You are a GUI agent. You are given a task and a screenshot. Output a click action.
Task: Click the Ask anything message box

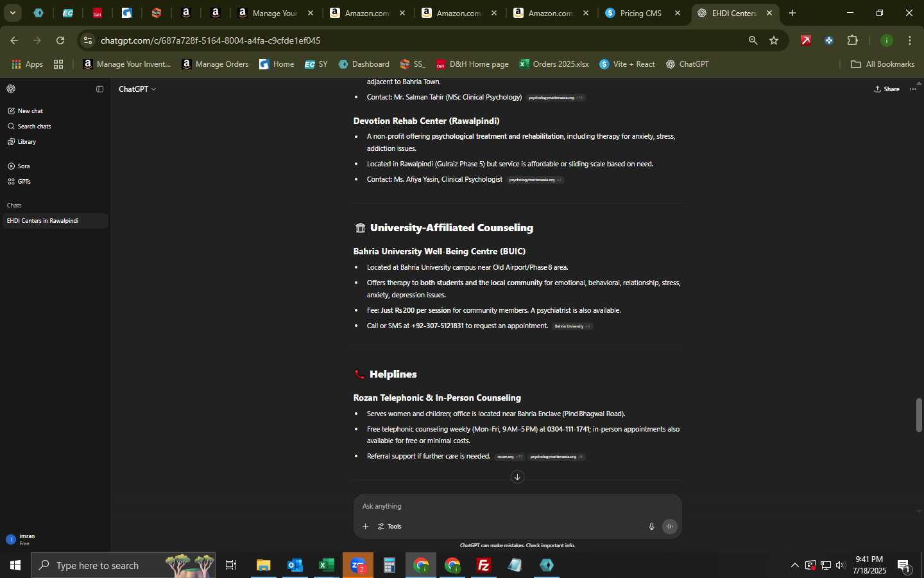[x=517, y=507]
